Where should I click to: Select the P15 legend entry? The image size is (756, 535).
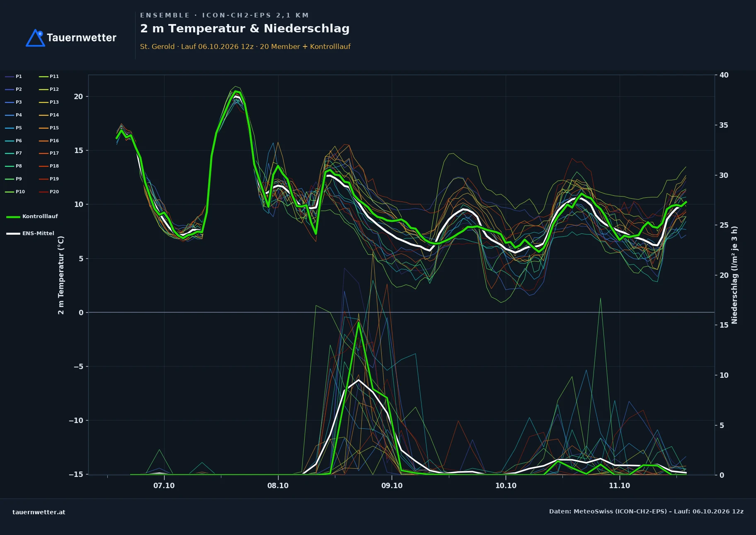49,128
